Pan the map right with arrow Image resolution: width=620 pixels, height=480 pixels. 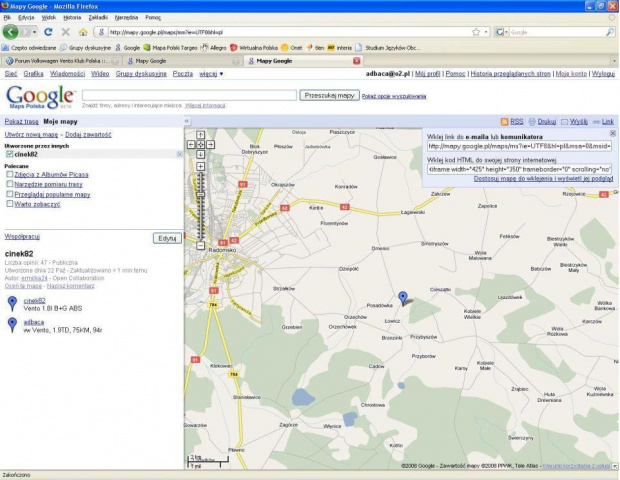210,145
